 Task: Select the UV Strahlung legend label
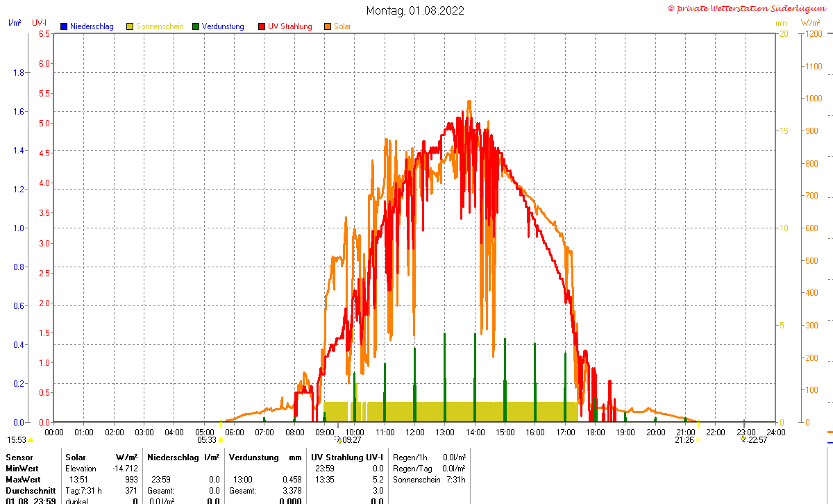[290, 26]
